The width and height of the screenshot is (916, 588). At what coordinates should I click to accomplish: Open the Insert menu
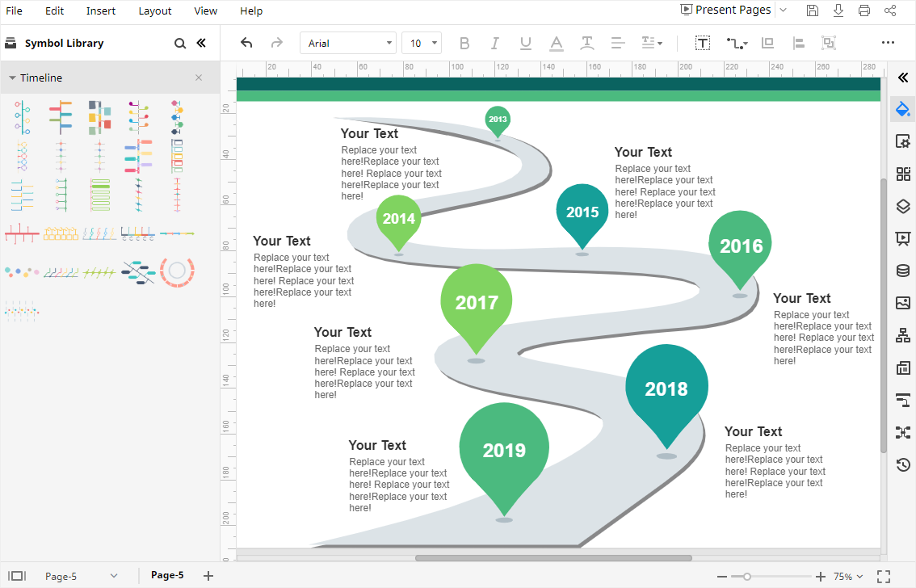101,10
